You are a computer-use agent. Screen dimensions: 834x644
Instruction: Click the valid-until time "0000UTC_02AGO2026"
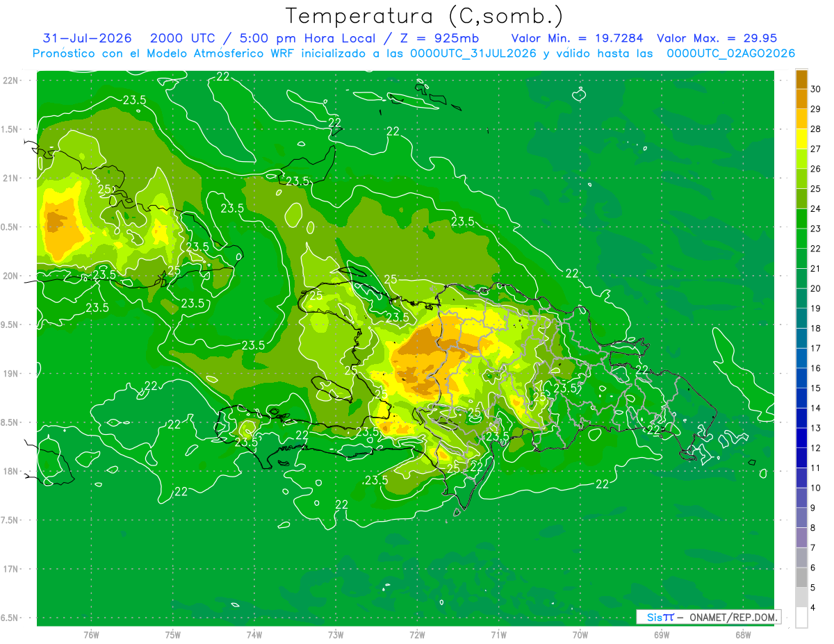pos(730,53)
